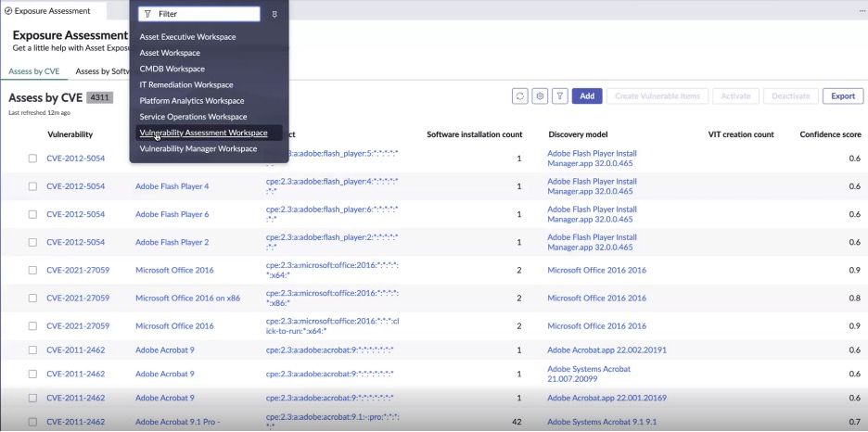This screenshot has width=868, height=432.
Task: Refresh the Assess by CVE list
Action: point(520,96)
